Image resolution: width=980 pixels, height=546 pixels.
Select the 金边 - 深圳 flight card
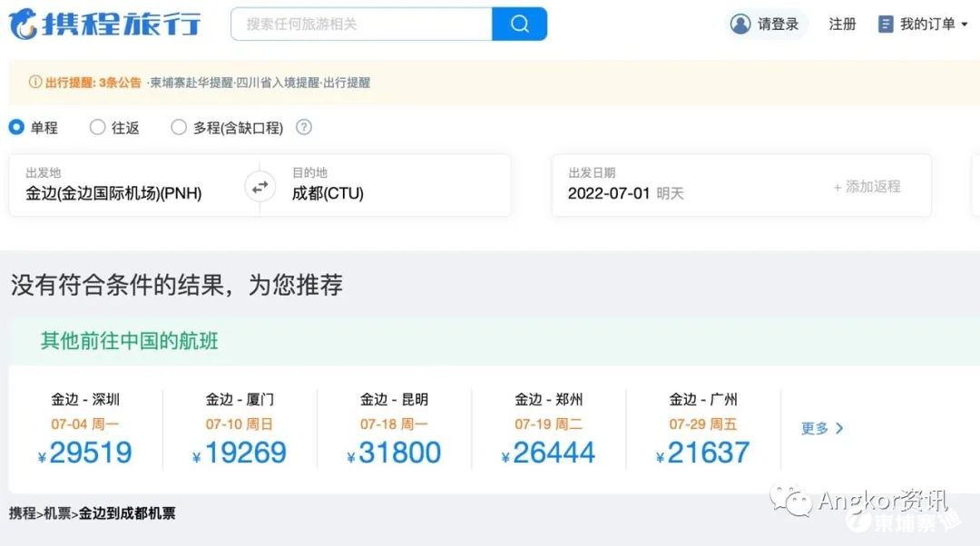[85, 430]
